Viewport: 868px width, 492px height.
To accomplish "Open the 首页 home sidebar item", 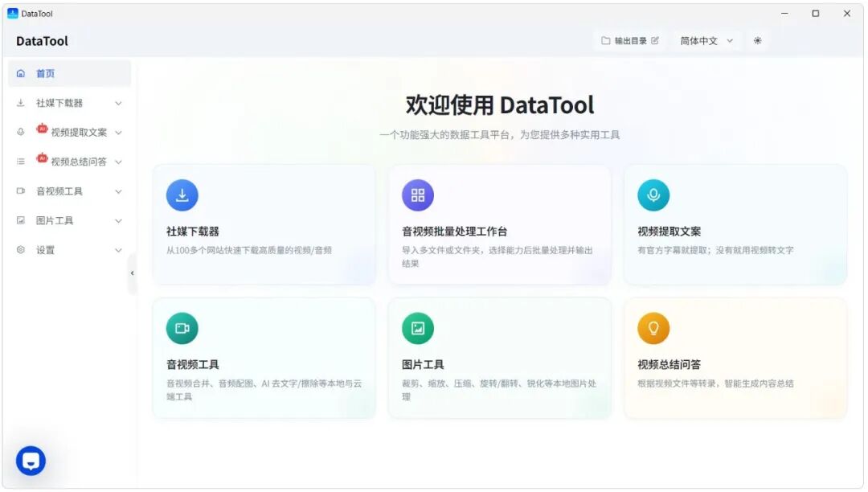I will click(69, 74).
